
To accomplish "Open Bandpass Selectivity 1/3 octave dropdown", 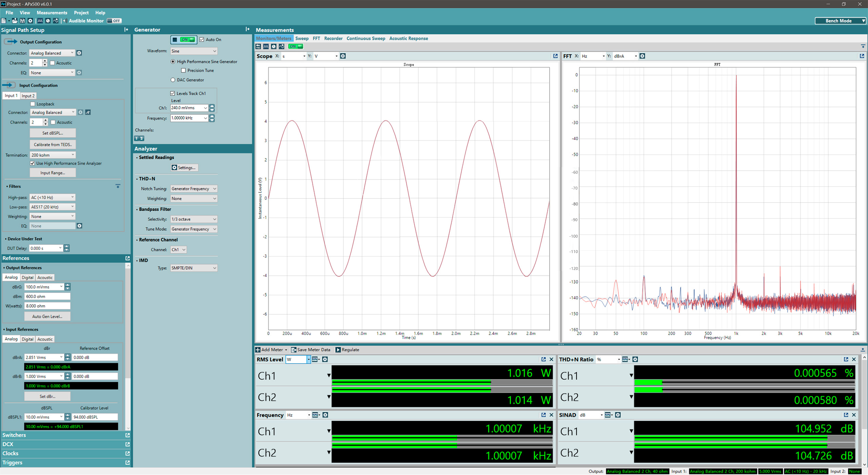I will pos(194,219).
